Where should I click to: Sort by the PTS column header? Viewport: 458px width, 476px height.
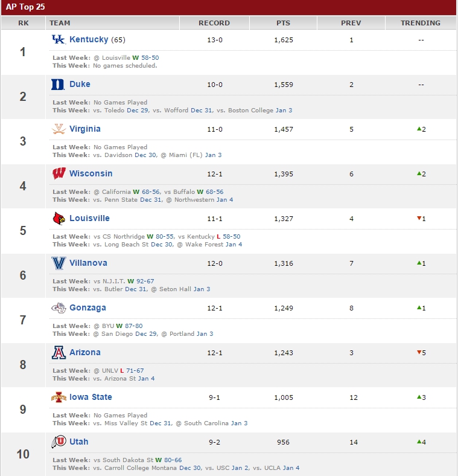(283, 23)
